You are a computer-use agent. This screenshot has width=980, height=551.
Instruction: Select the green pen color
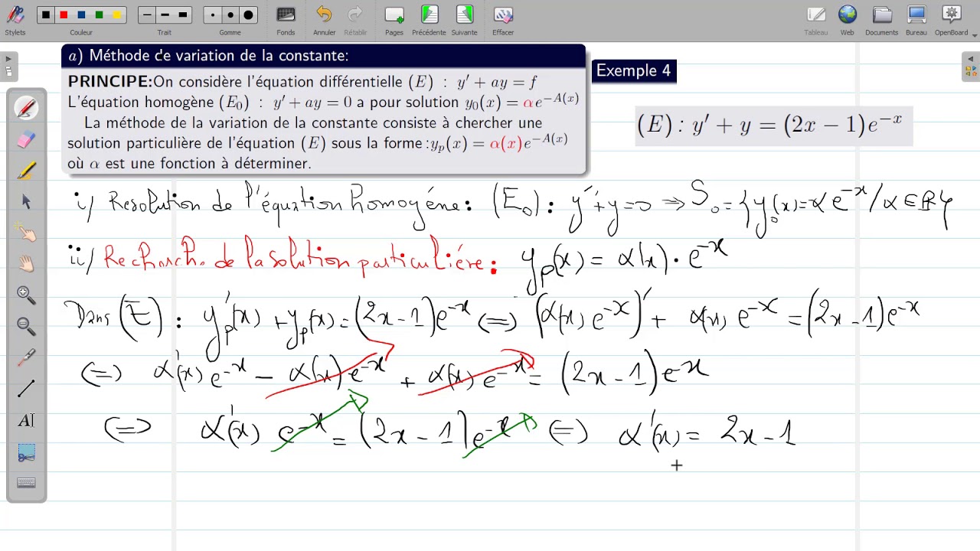99,15
